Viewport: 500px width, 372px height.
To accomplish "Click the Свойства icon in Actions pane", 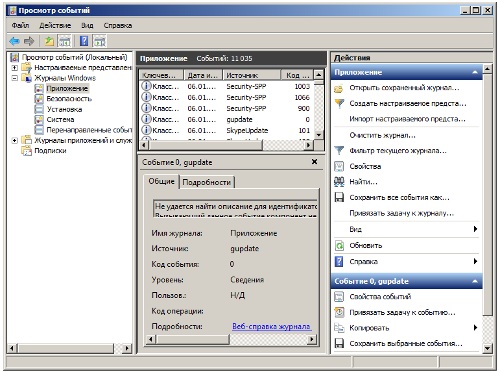I will (339, 166).
